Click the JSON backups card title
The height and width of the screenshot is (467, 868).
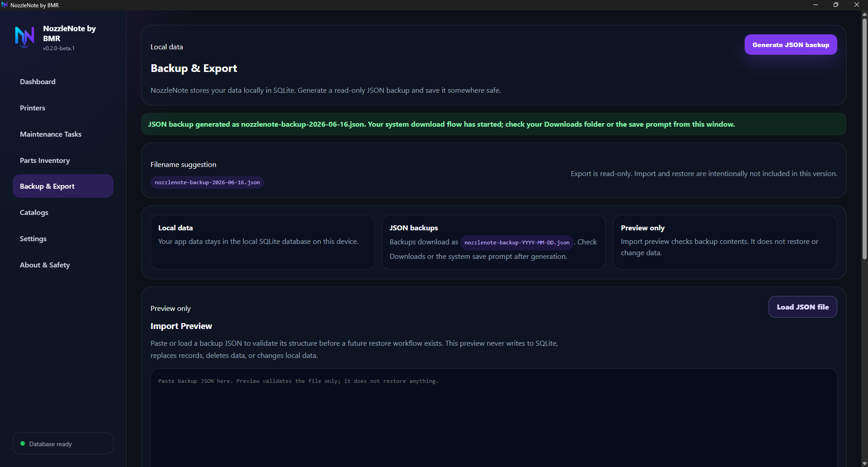(x=414, y=228)
